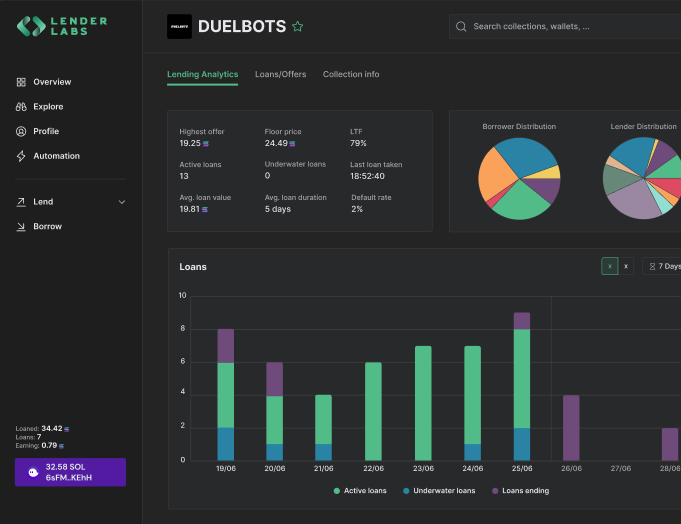Open the Collection info tab

pos(351,75)
